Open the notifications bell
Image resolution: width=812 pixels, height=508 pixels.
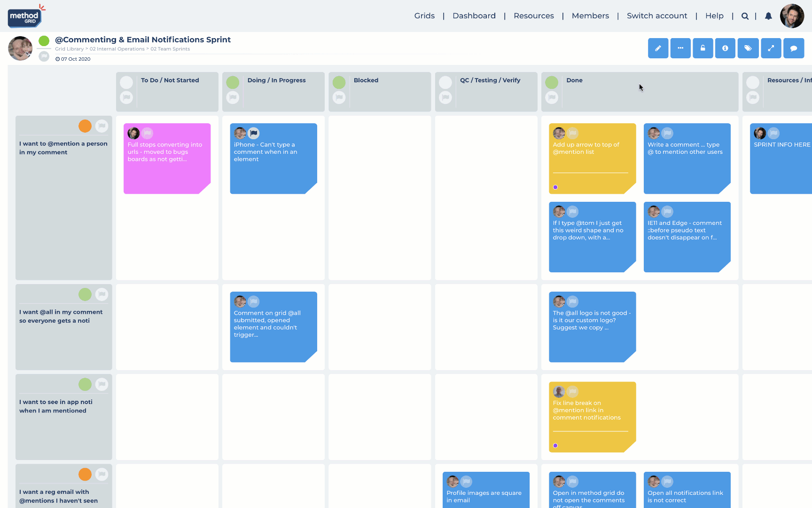(x=768, y=16)
